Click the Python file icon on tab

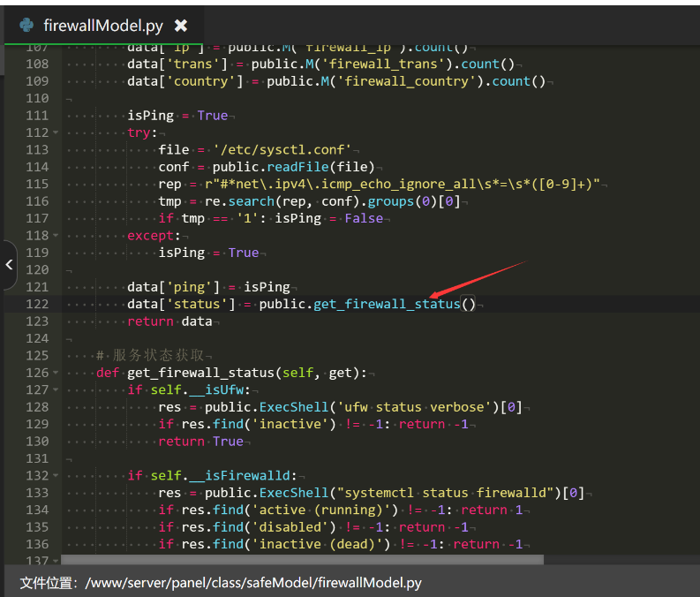tap(26, 25)
